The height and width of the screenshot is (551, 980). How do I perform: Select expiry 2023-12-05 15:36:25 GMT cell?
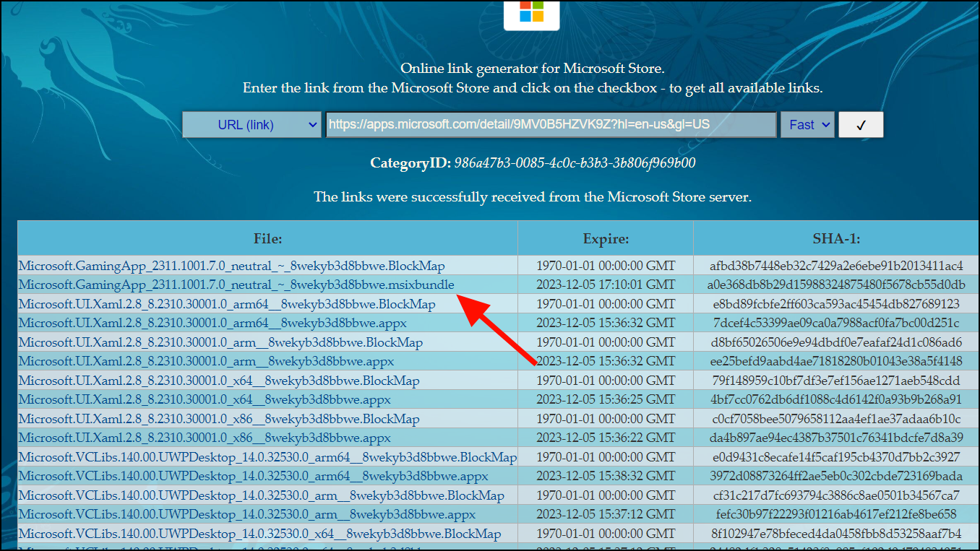tap(606, 399)
